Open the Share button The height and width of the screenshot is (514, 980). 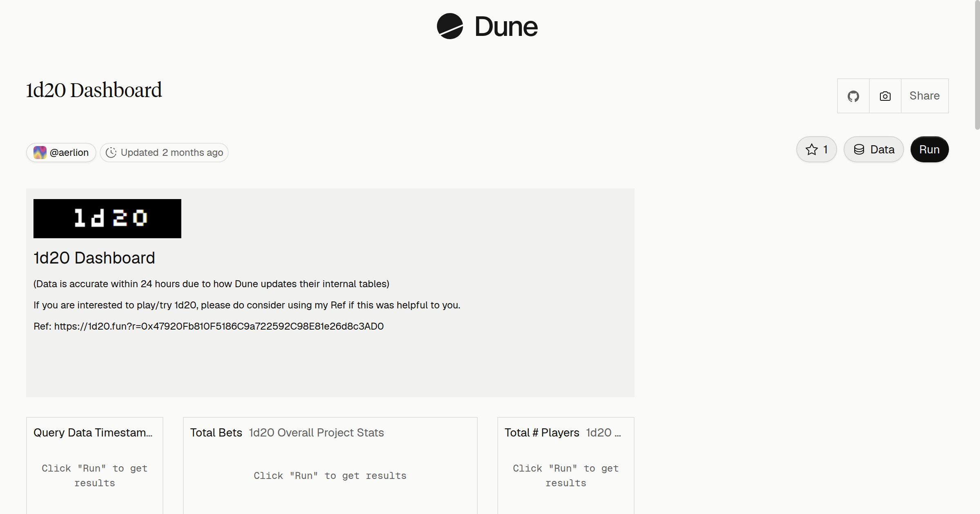tap(924, 96)
